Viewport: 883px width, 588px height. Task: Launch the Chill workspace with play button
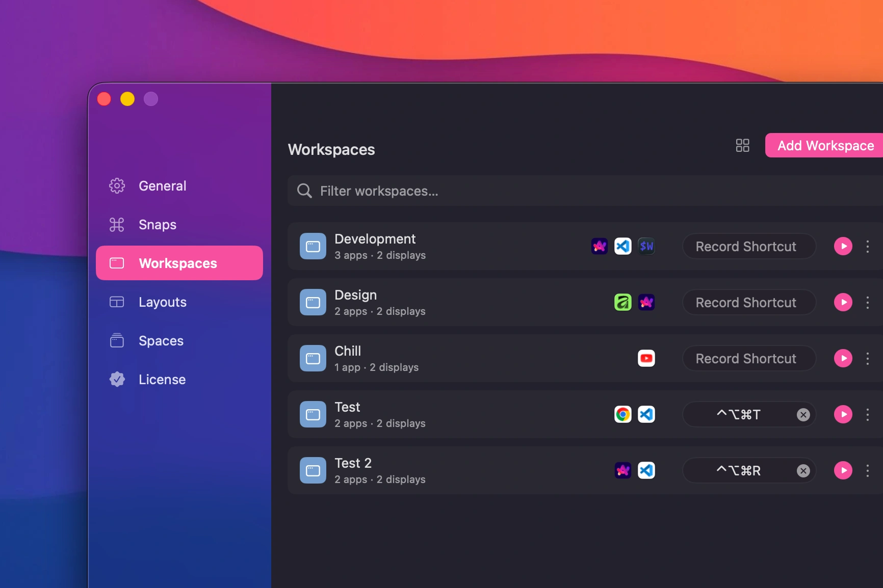(843, 359)
